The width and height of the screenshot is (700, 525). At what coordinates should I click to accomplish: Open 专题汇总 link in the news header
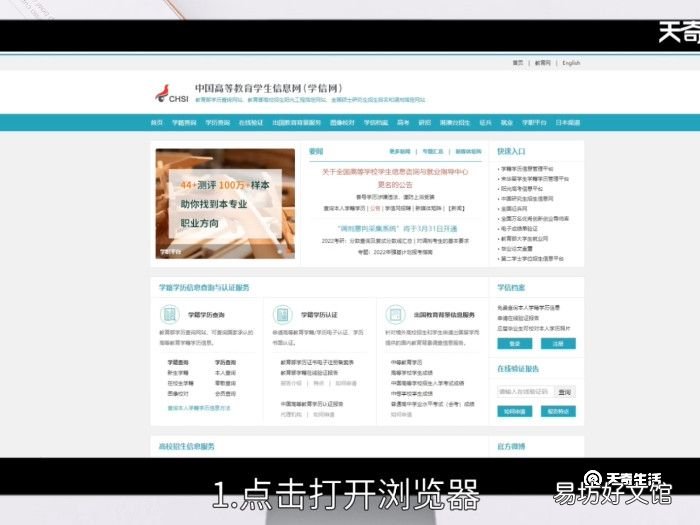point(433,151)
